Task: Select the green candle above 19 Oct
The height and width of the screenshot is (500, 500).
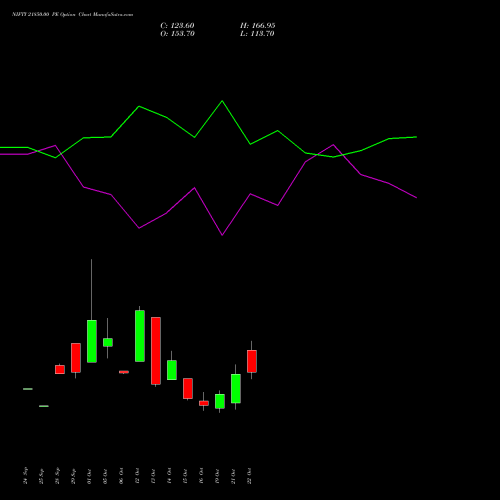Action: point(220,401)
